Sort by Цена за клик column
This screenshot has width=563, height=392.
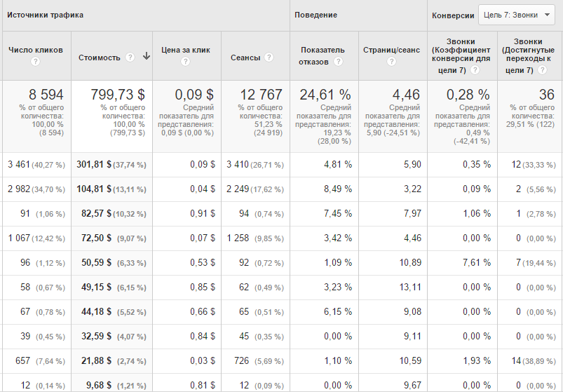pos(185,50)
